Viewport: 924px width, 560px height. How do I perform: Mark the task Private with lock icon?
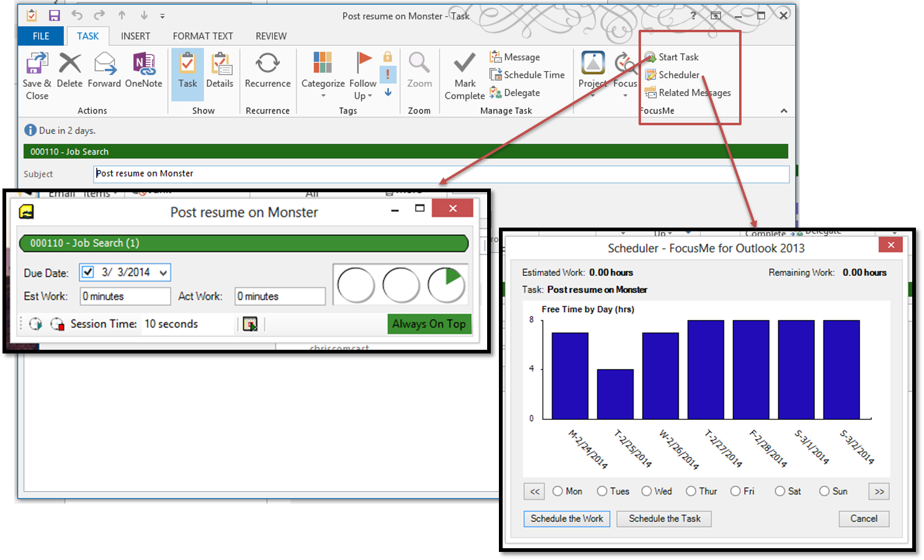point(388,57)
